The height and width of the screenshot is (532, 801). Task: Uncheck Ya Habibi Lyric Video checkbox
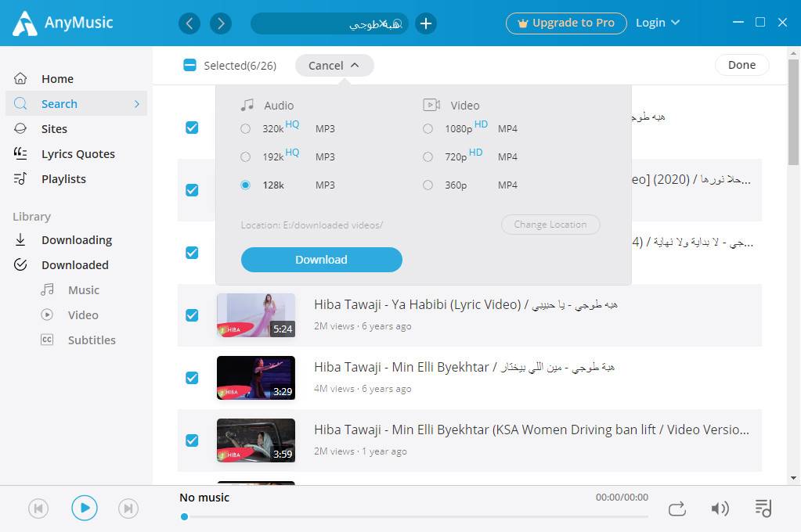(192, 315)
